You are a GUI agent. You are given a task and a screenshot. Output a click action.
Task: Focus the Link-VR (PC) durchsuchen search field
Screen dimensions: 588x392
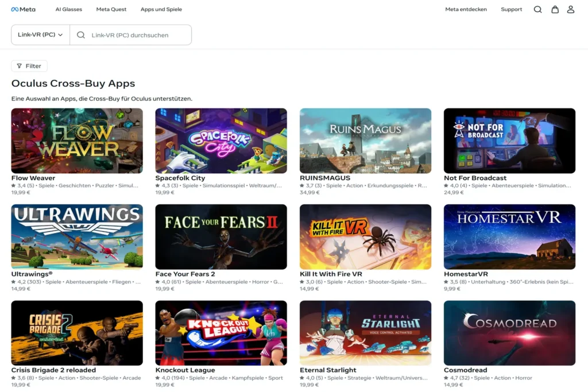130,35
